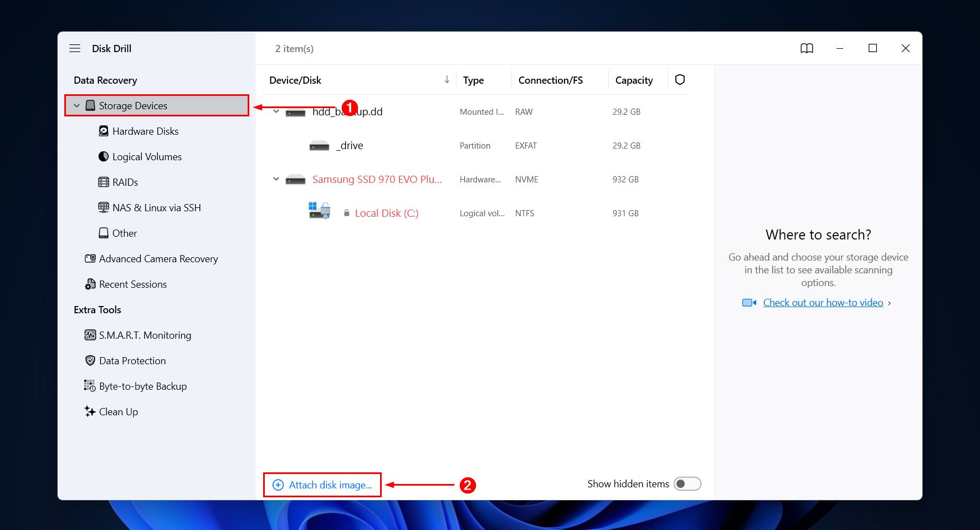Open Recent Sessions
This screenshot has height=530, width=980.
tap(132, 284)
